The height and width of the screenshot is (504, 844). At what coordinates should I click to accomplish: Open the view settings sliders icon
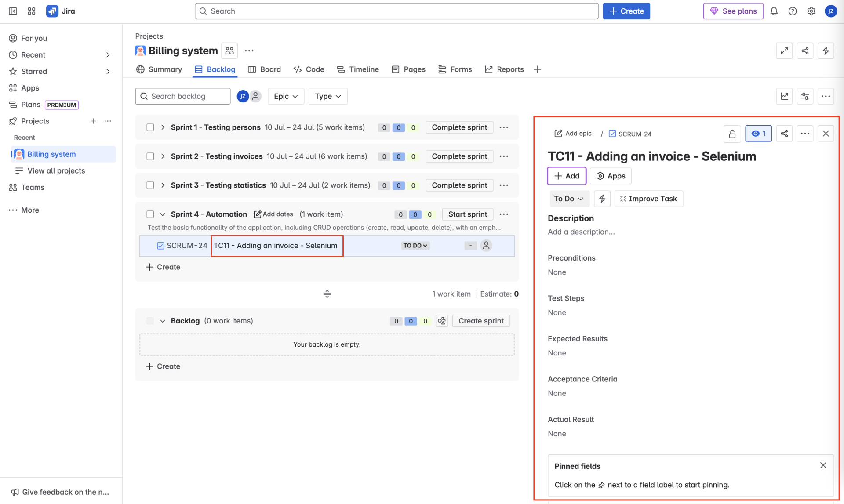coord(805,96)
